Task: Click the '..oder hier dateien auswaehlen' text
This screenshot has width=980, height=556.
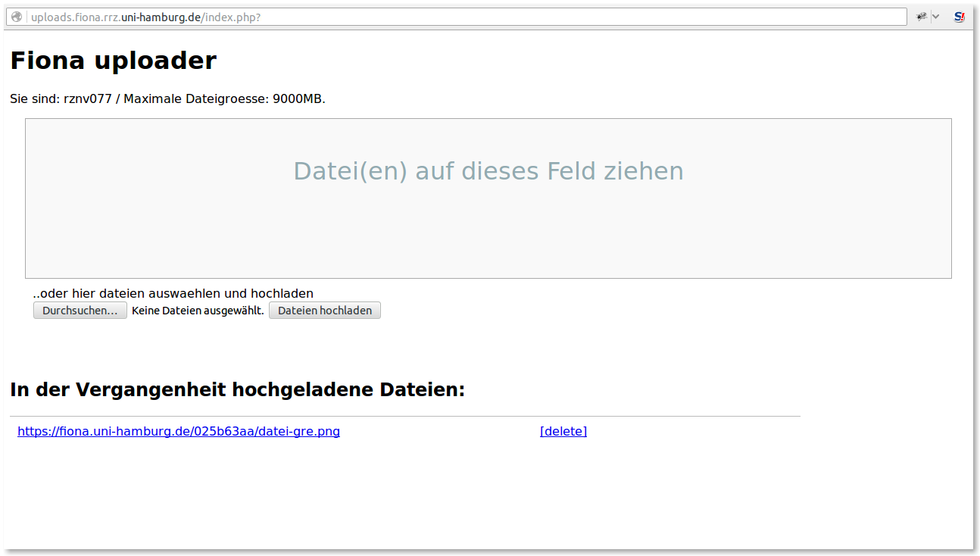Action: [173, 293]
